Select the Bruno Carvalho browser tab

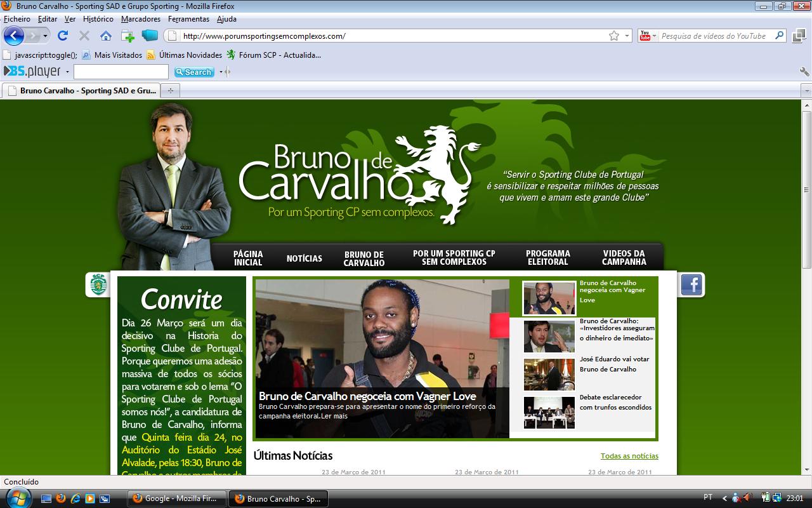pyautogui.click(x=81, y=91)
